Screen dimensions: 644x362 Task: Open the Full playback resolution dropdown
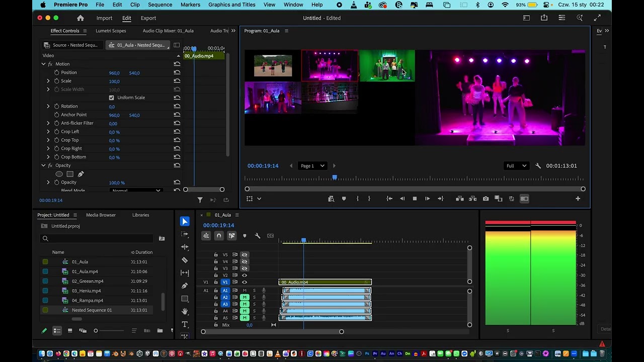(516, 166)
